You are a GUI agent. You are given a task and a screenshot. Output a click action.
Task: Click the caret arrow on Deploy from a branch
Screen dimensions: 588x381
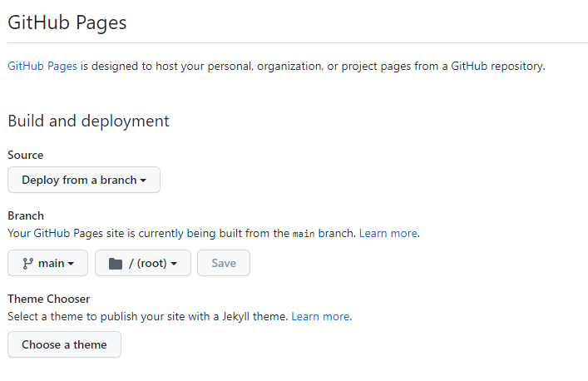(x=143, y=181)
